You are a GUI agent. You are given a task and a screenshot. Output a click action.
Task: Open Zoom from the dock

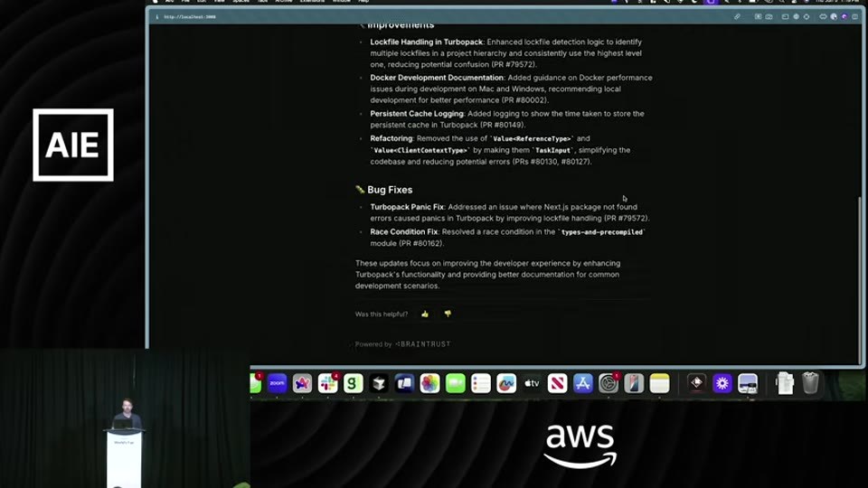(277, 383)
